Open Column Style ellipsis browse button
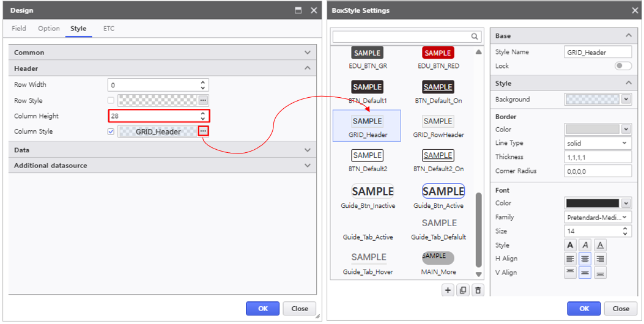644x324 pixels. coord(204,131)
